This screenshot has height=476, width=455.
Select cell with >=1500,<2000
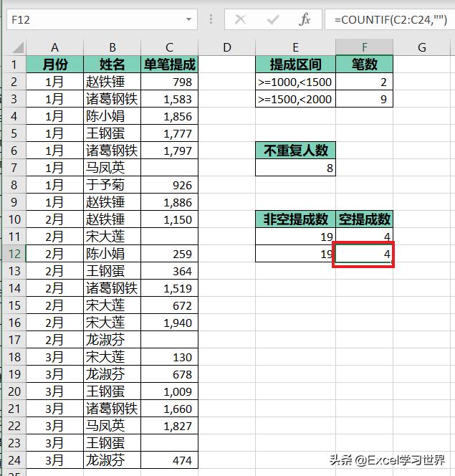[x=295, y=99]
